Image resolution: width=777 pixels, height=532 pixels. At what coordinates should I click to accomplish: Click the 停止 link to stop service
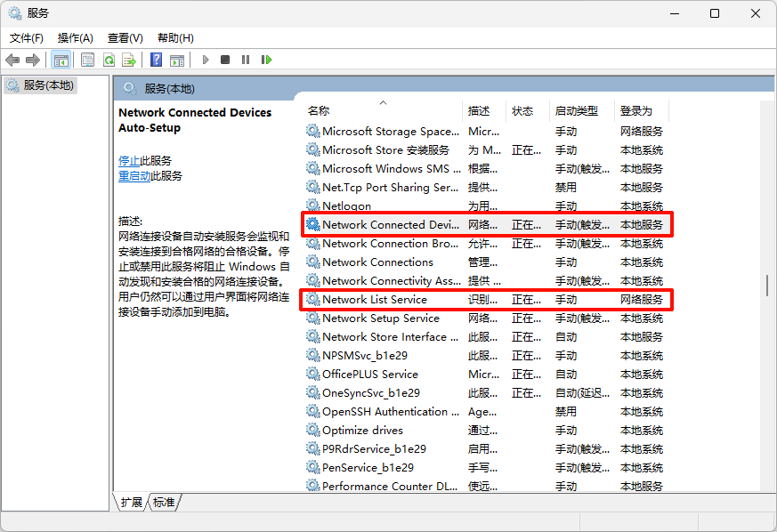click(x=129, y=160)
